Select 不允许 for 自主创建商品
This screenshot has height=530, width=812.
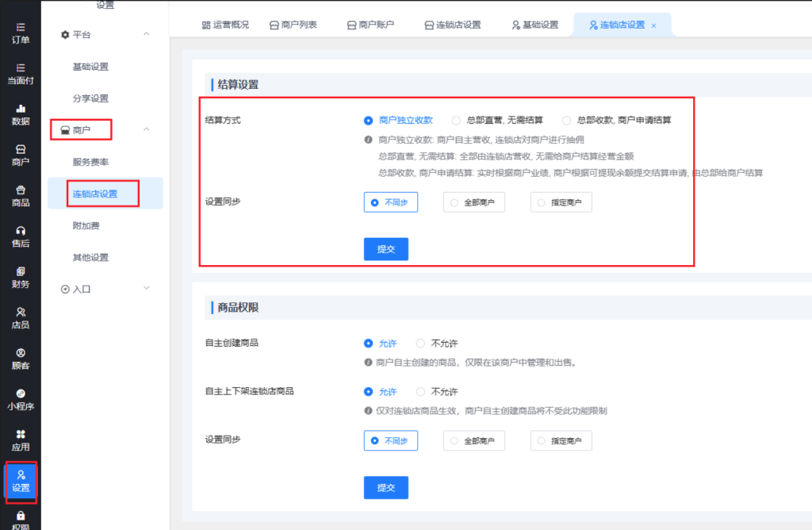click(421, 344)
